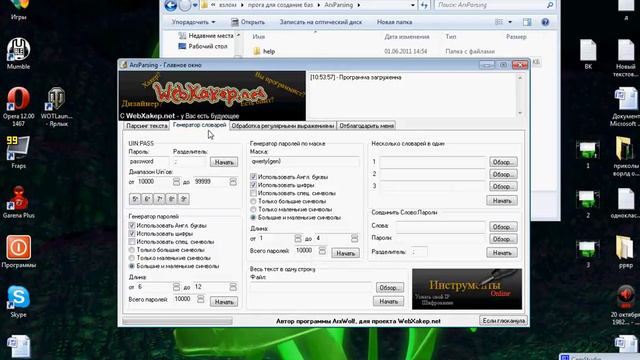Click the Пароль input in UIN PASS
The width and height of the screenshot is (640, 360).
tap(149, 162)
